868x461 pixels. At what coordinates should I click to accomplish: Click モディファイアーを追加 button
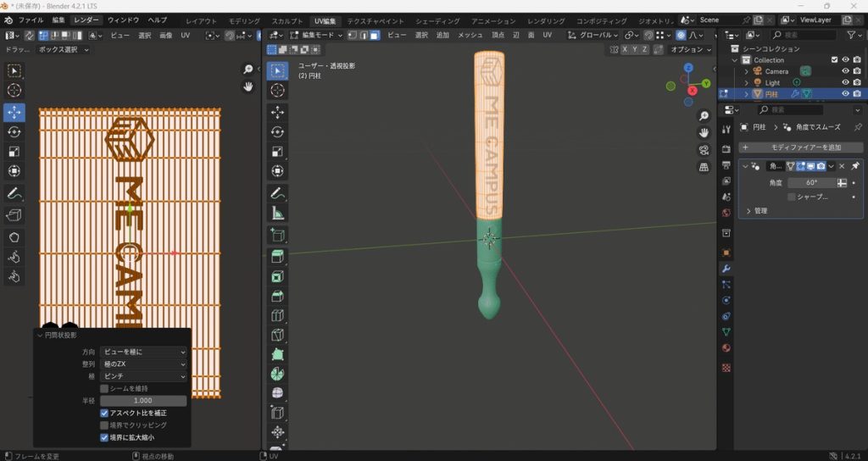click(x=801, y=147)
